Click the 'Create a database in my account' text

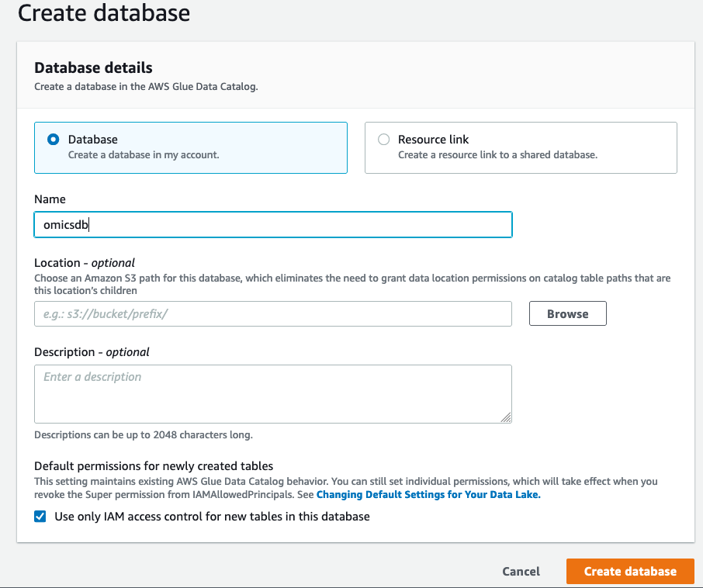(144, 154)
